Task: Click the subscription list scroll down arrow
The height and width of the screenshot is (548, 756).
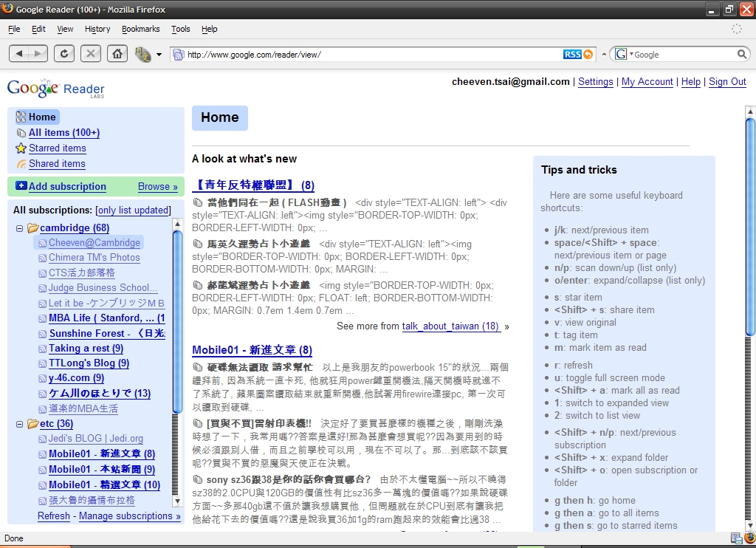Action: click(177, 501)
